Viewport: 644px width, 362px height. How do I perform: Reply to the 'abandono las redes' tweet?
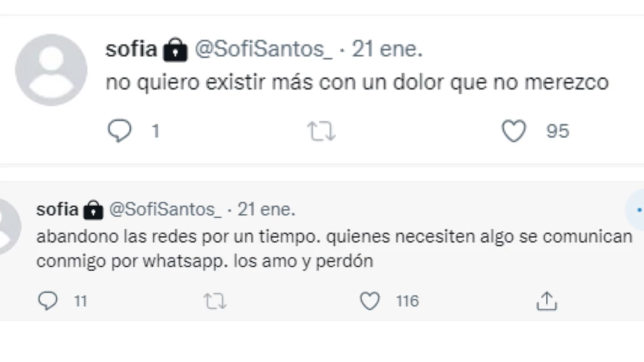click(48, 302)
